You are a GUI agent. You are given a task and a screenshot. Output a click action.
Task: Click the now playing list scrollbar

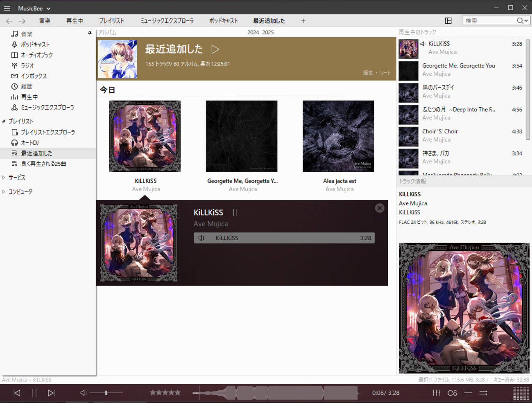pos(528,90)
